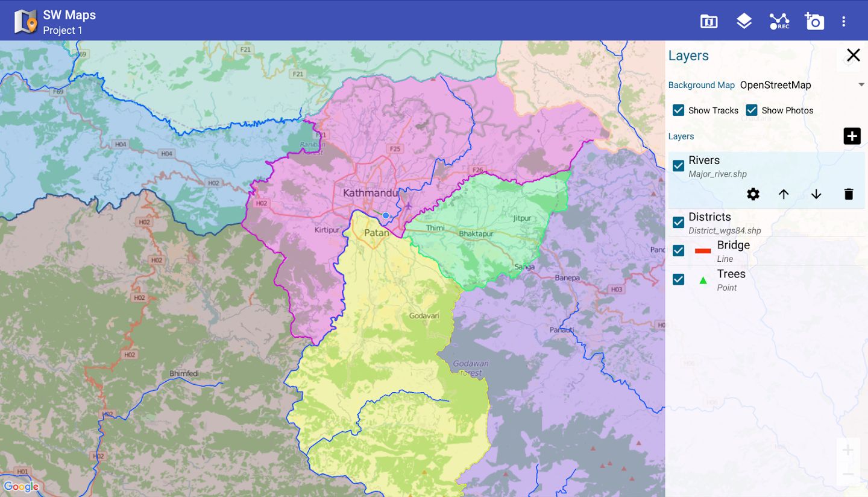868x497 pixels.
Task: Open the Layers panel toolbar icon
Action: coord(743,21)
